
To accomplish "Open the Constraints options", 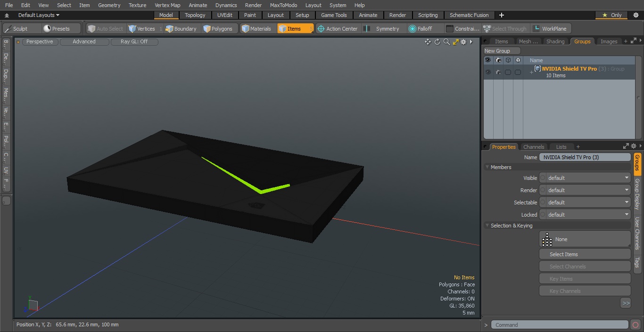I will click(463, 29).
